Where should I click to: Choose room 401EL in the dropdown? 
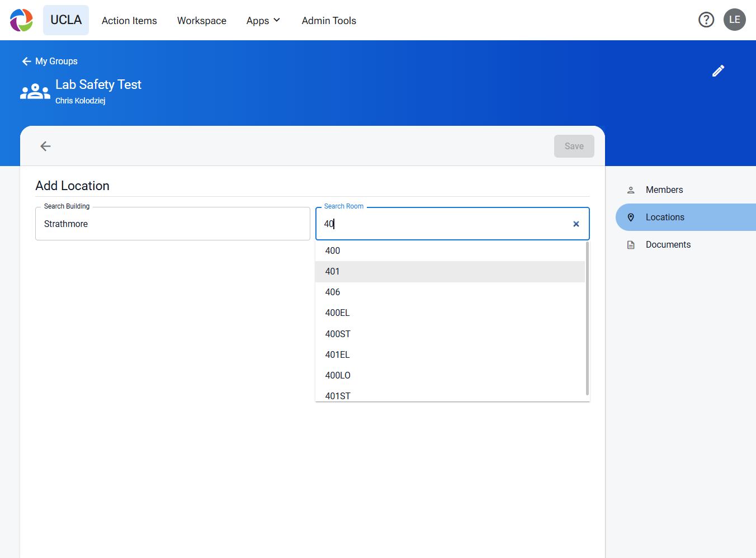click(x=450, y=354)
